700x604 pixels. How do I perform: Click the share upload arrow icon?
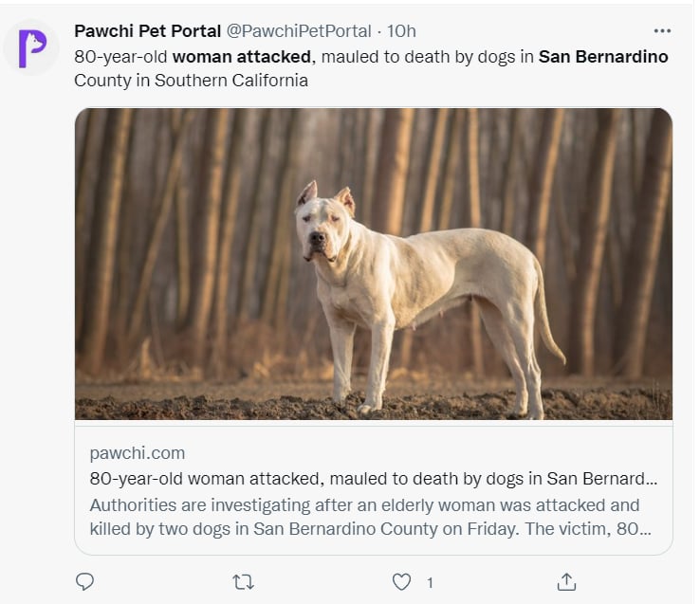566,581
